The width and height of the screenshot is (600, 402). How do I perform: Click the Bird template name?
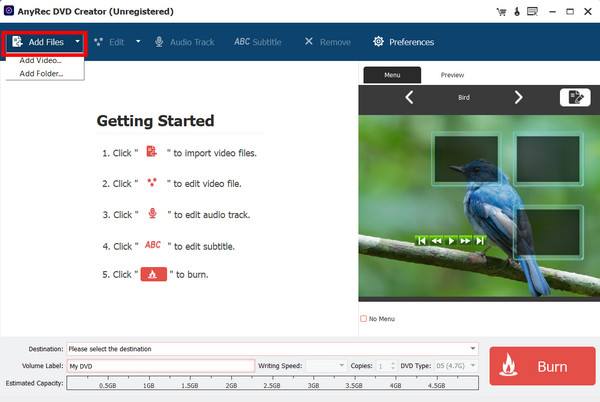pos(464,98)
